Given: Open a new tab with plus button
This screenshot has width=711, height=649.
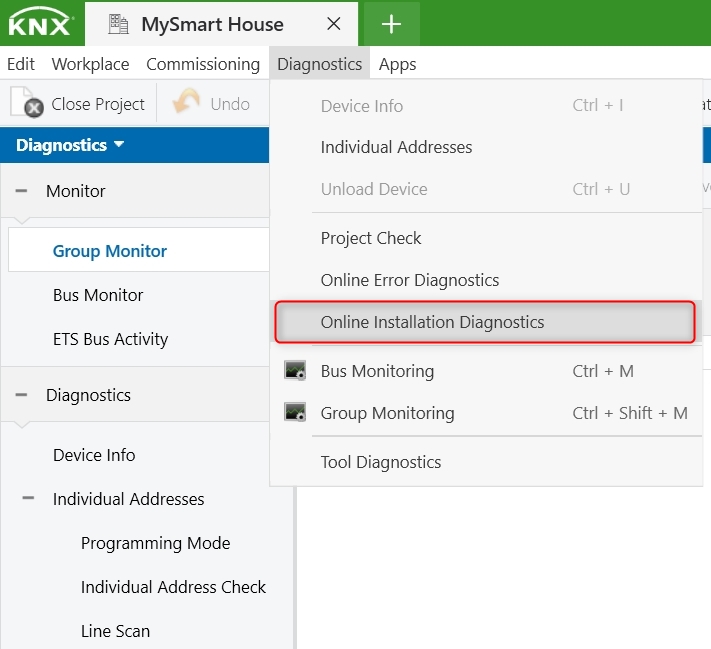Looking at the screenshot, I should (391, 24).
